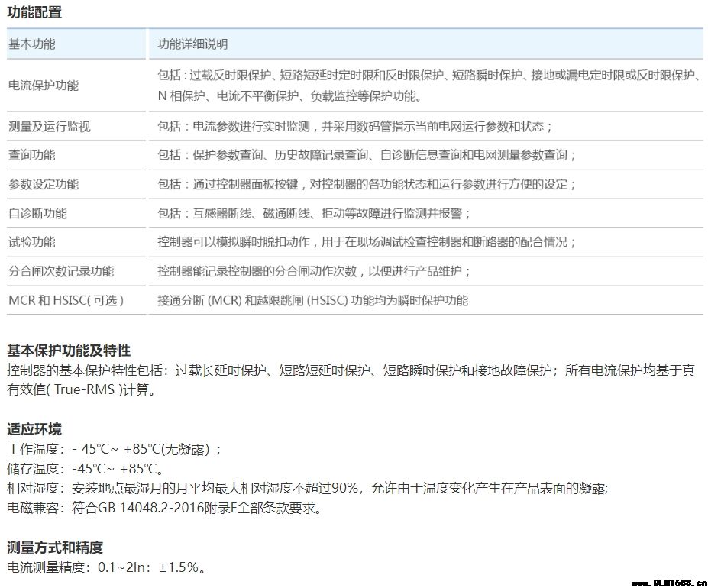Open the www.DLM1688.cn watermark link
The width and height of the screenshot is (708, 588).
point(664,580)
